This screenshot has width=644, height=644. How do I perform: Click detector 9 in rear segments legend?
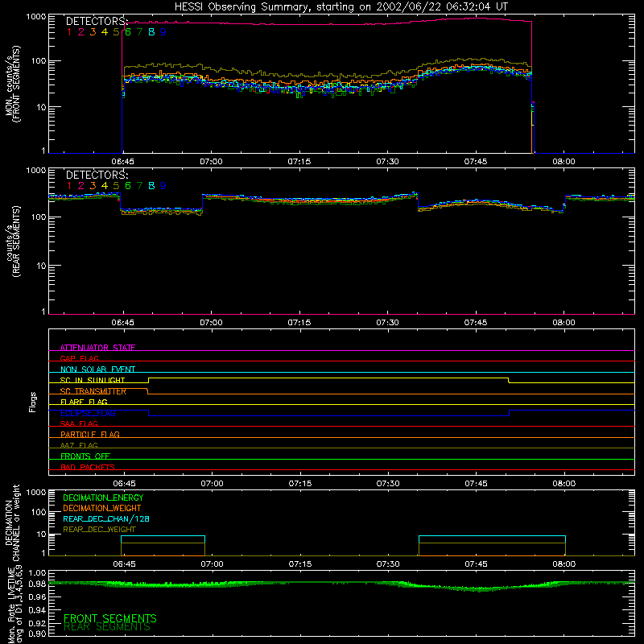tap(163, 186)
